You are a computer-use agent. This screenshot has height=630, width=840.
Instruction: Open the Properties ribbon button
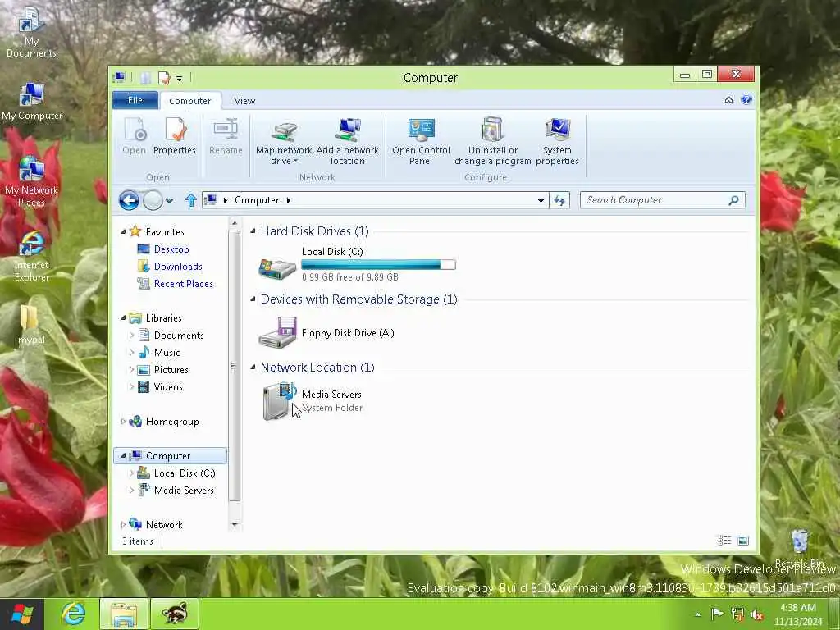click(x=175, y=137)
